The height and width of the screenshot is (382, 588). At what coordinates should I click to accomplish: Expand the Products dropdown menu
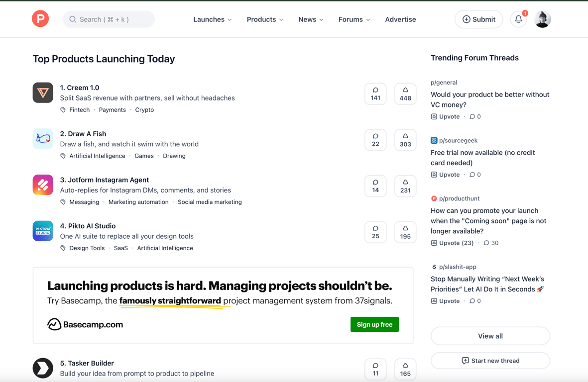(265, 19)
